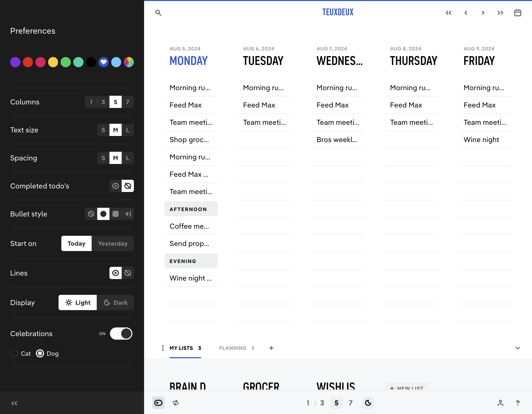
Task: Click the TEUXDEUX logo link
Action: point(338,12)
